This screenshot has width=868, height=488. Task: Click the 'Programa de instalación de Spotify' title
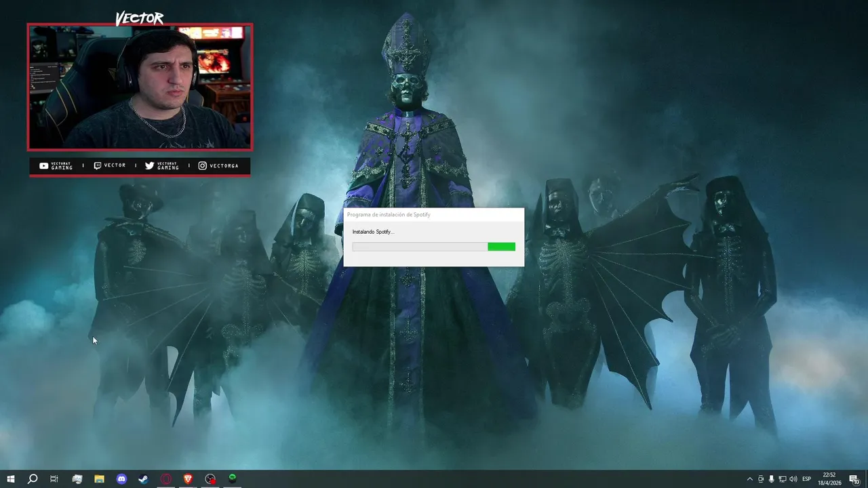[x=389, y=215]
